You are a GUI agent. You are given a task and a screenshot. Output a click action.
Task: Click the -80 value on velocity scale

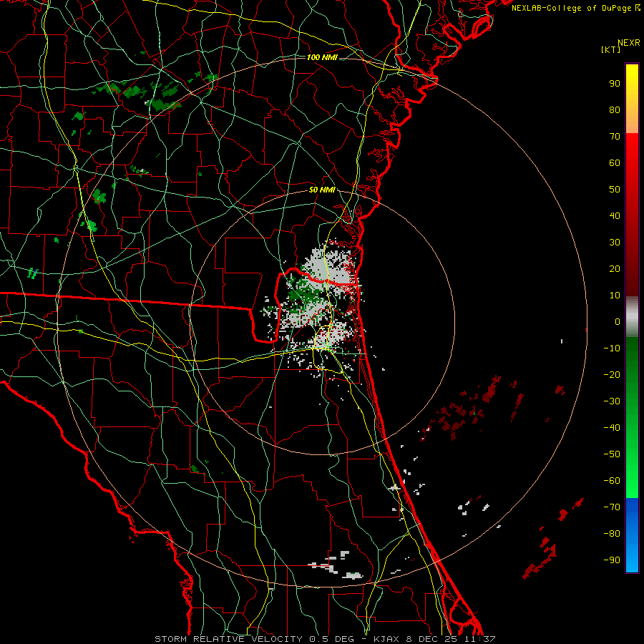(612, 534)
